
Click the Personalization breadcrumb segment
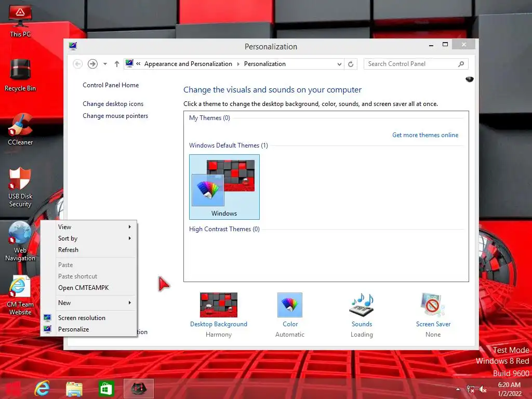(x=264, y=64)
